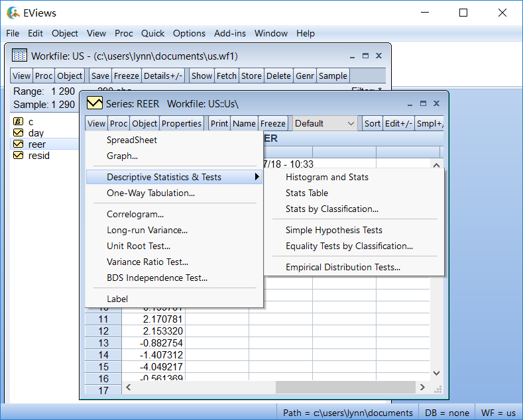The width and height of the screenshot is (523, 420).
Task: Open the Help menu
Action: (306, 33)
